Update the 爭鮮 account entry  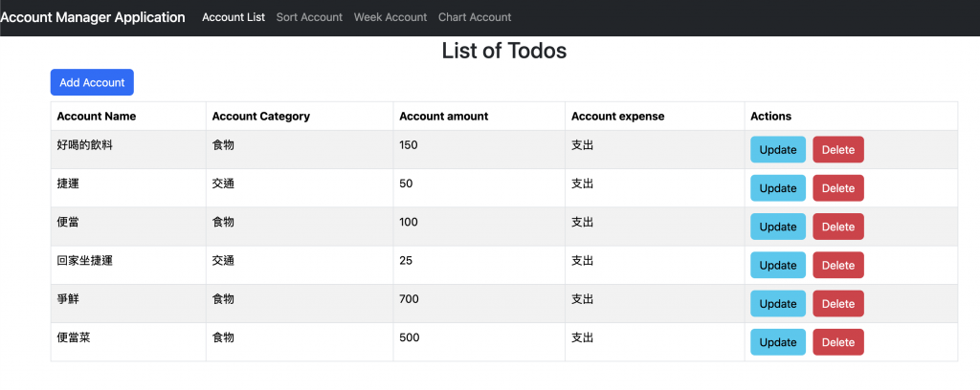(777, 304)
